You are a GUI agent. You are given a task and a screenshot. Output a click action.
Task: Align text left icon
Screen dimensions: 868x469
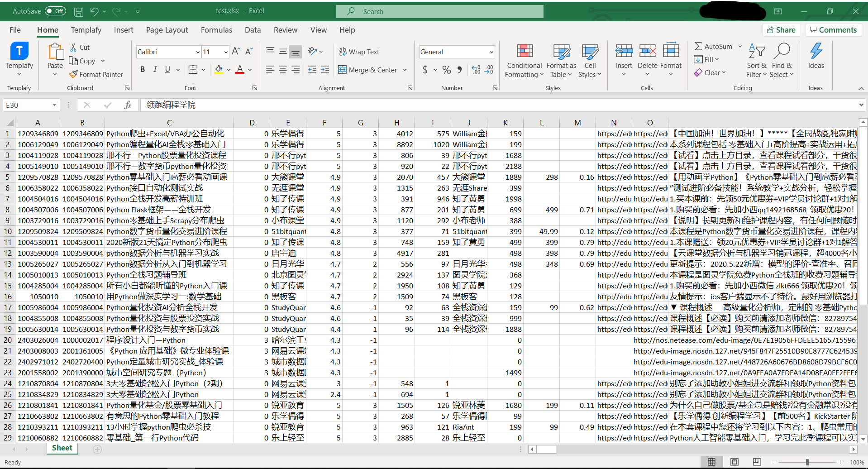click(x=270, y=69)
